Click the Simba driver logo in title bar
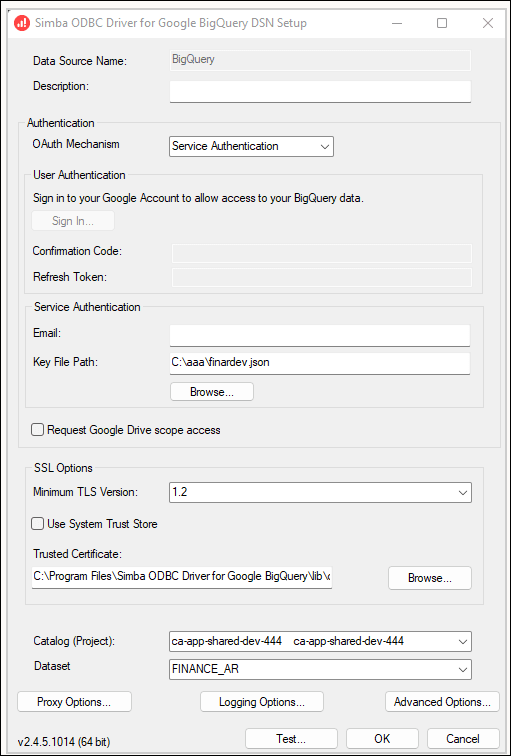 [22, 23]
